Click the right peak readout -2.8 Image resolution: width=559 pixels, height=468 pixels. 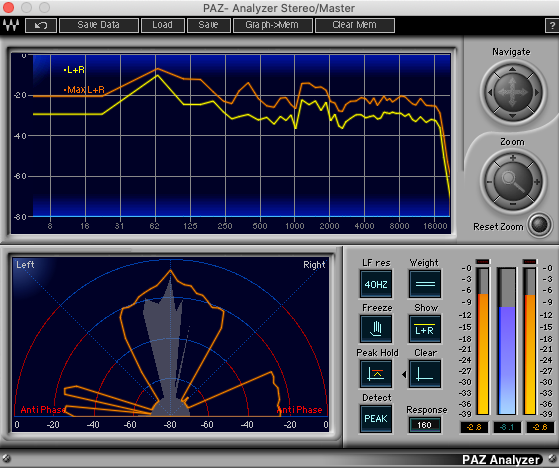point(540,427)
